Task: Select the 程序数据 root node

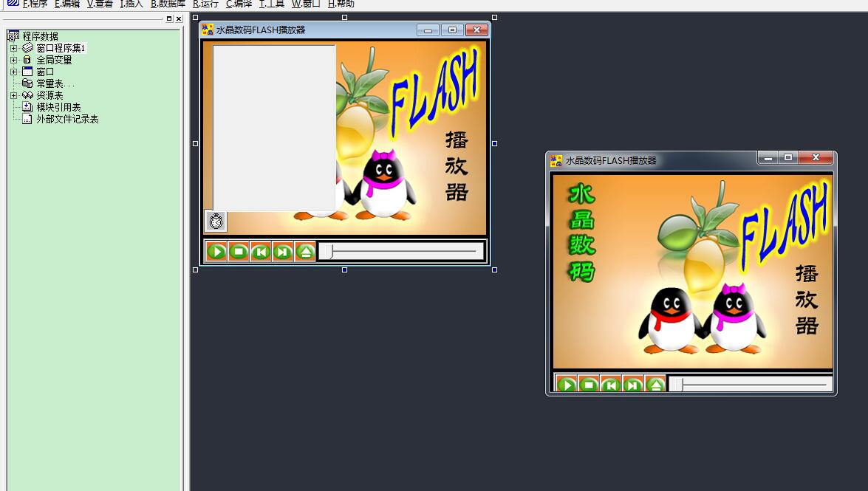Action: [x=40, y=36]
